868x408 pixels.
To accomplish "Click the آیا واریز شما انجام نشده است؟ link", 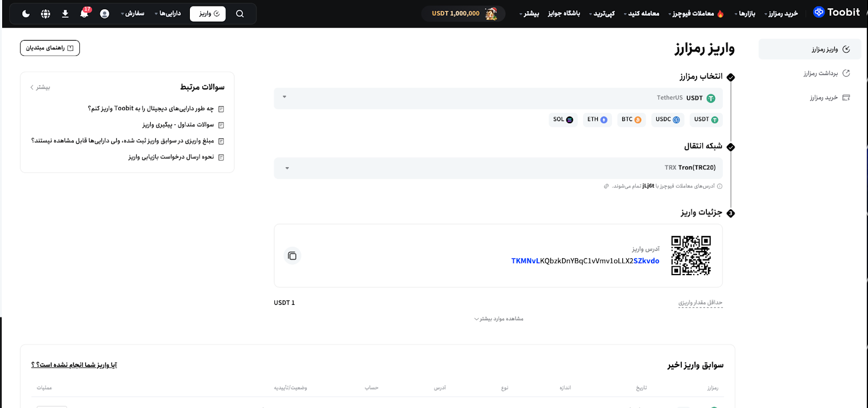I will coord(74,365).
